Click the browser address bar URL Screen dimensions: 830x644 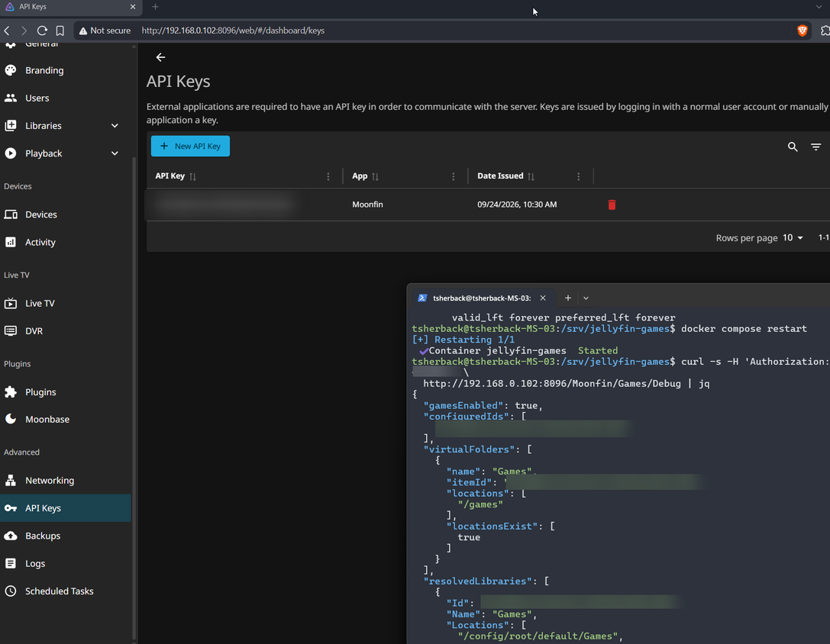pyautogui.click(x=233, y=31)
